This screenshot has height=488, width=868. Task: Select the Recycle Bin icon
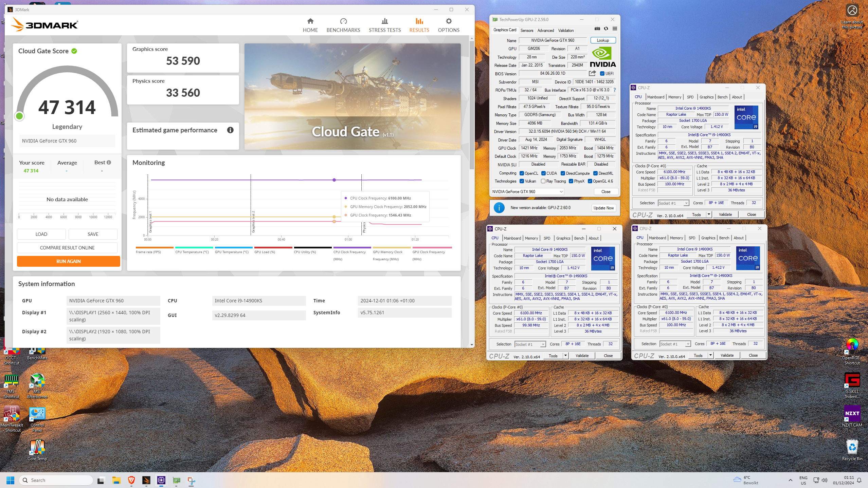click(852, 450)
